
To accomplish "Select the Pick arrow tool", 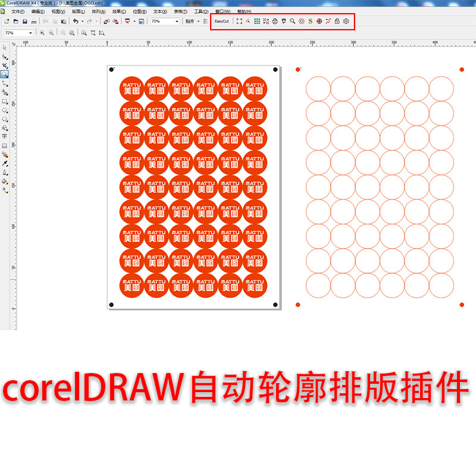I will click(4, 48).
